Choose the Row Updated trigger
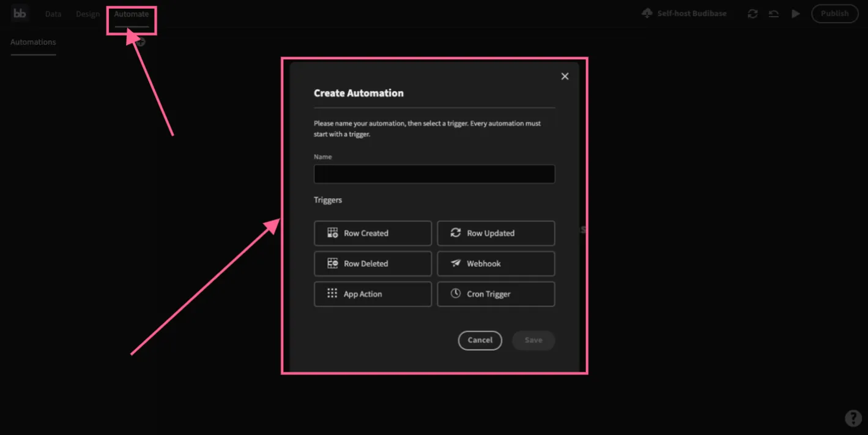 point(496,233)
